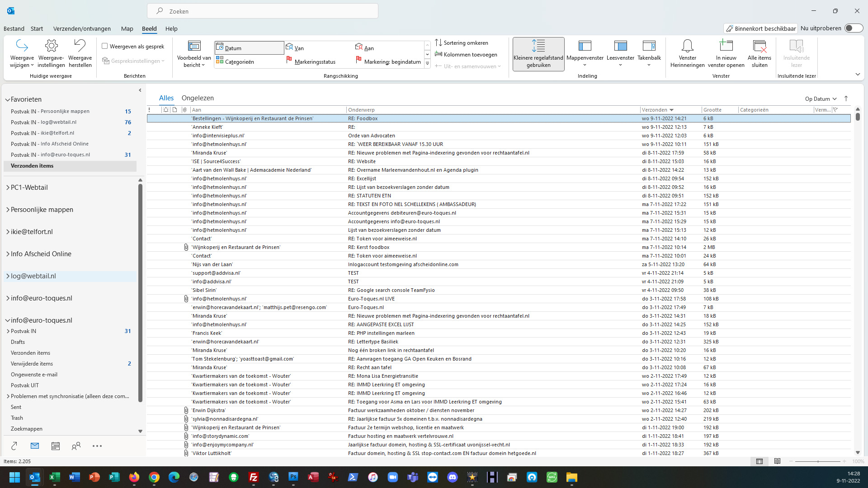This screenshot has width=868, height=488.
Task: Open Venster Herinneringen bell
Action: (687, 53)
